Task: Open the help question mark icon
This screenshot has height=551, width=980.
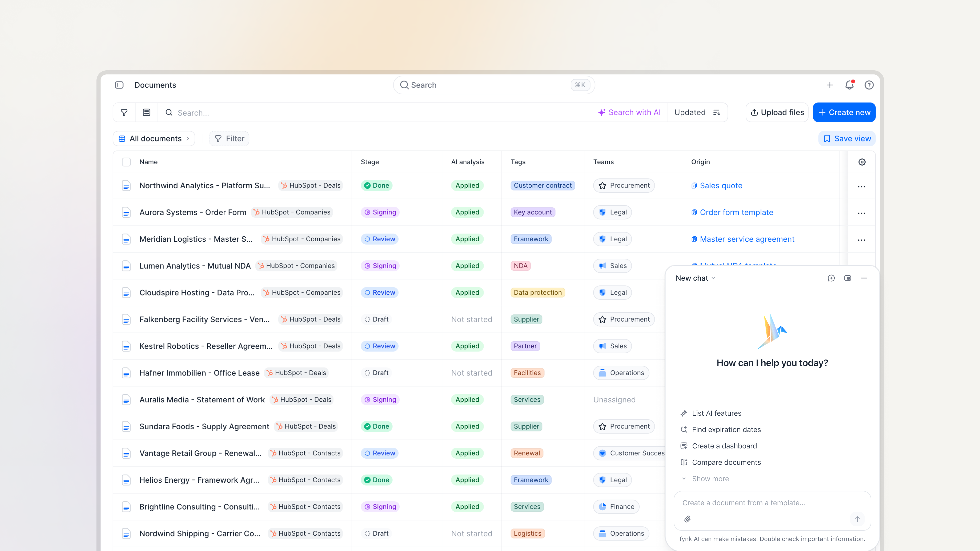Action: (869, 85)
